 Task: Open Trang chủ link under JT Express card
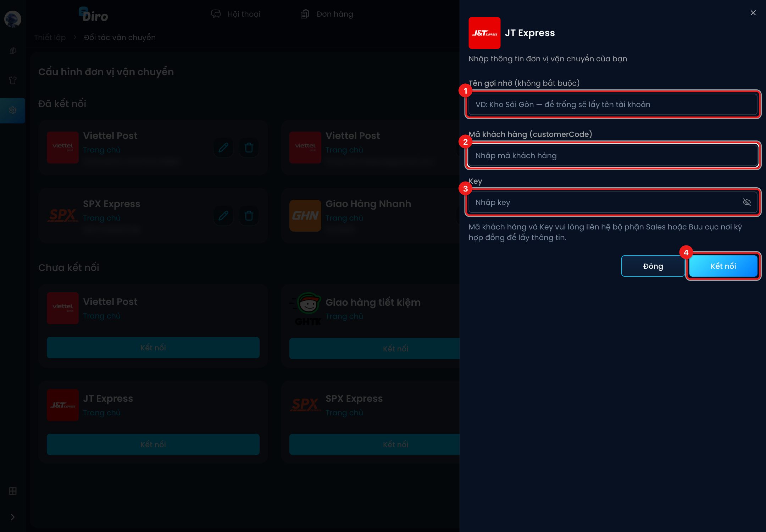click(x=102, y=413)
